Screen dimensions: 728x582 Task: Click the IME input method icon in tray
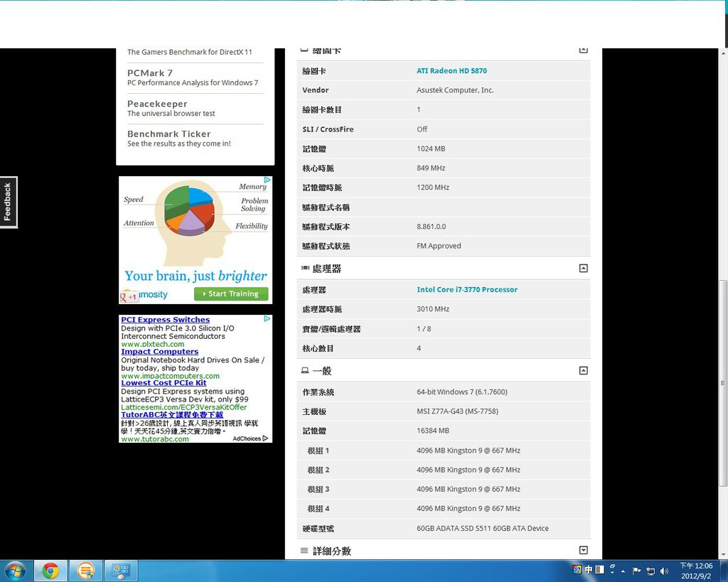(577, 570)
